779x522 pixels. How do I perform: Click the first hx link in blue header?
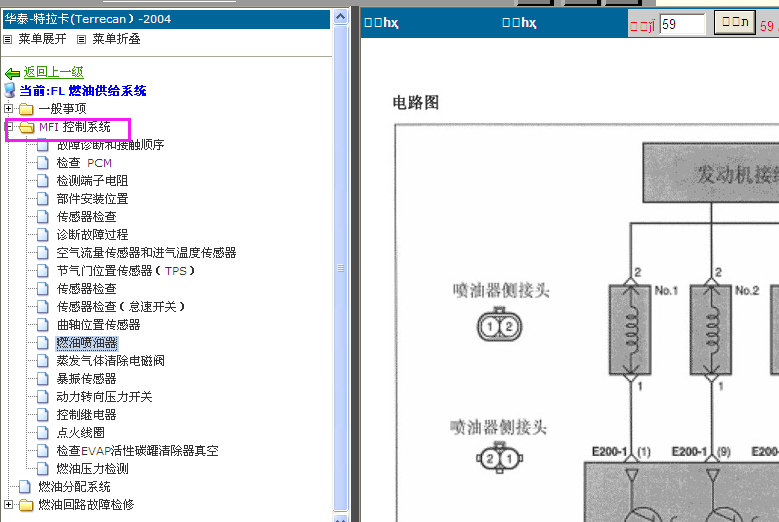pyautogui.click(x=381, y=22)
